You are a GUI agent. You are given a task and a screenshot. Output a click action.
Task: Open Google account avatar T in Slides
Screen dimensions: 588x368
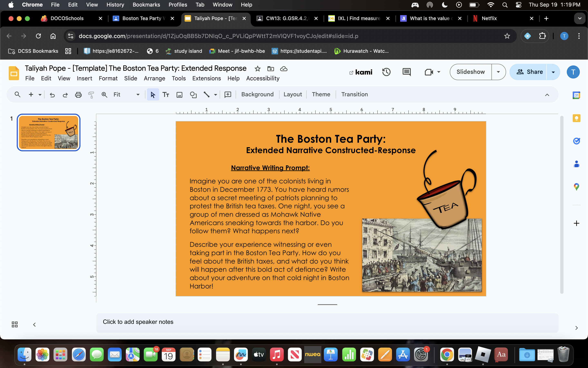(x=573, y=72)
